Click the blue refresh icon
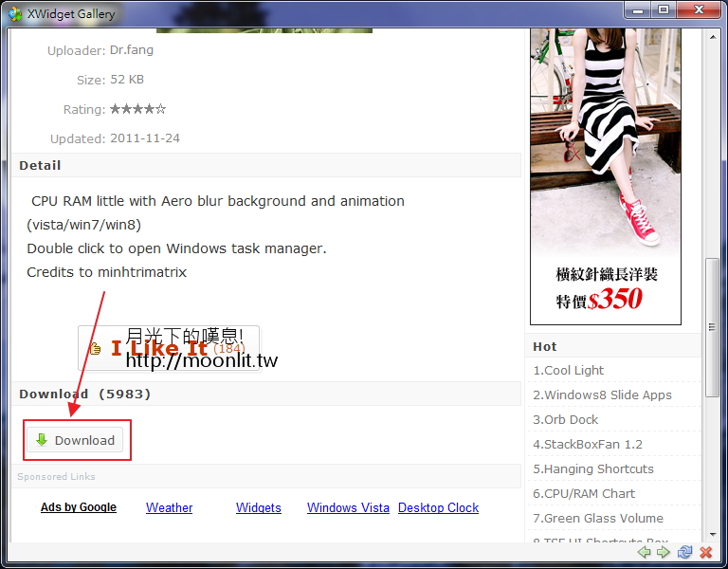This screenshot has width=728, height=569. coord(684,552)
